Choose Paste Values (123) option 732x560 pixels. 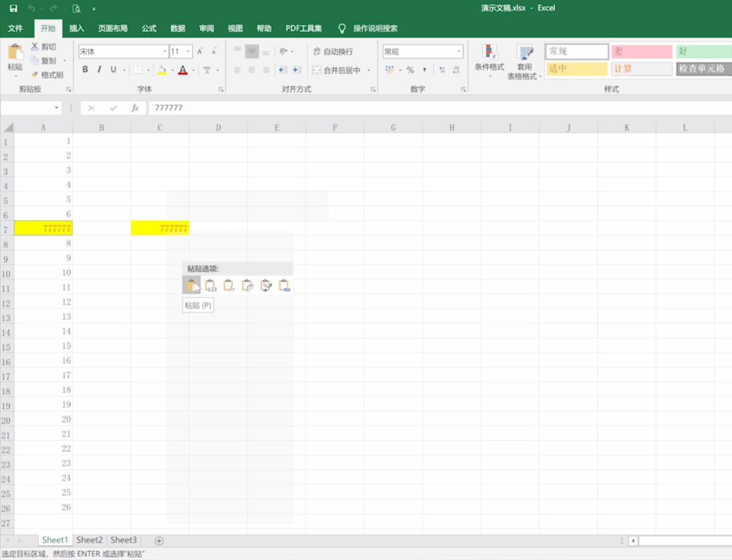[210, 285]
